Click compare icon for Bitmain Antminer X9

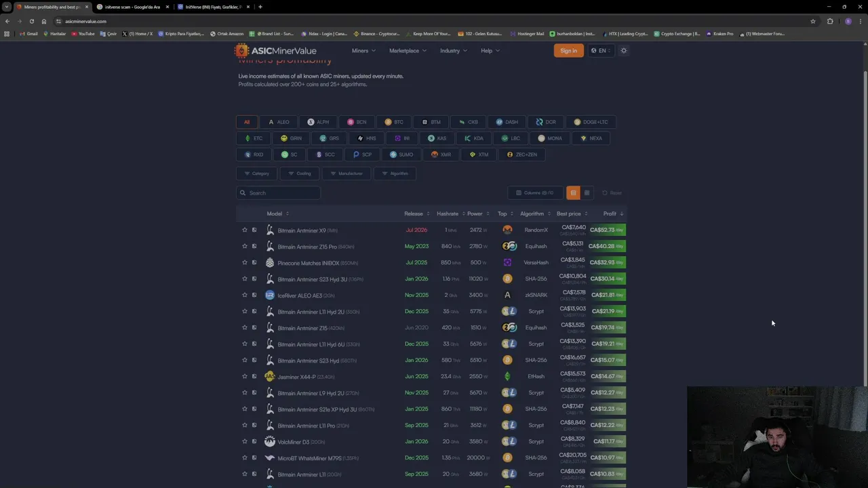point(254,230)
